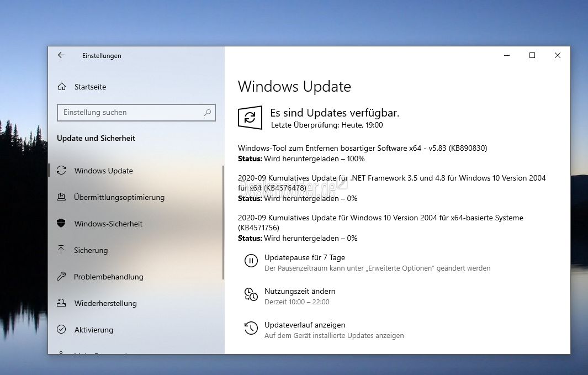Click the 'Wird heruntergeladen – 100%' status
588x375 pixels.
pyautogui.click(x=314, y=159)
